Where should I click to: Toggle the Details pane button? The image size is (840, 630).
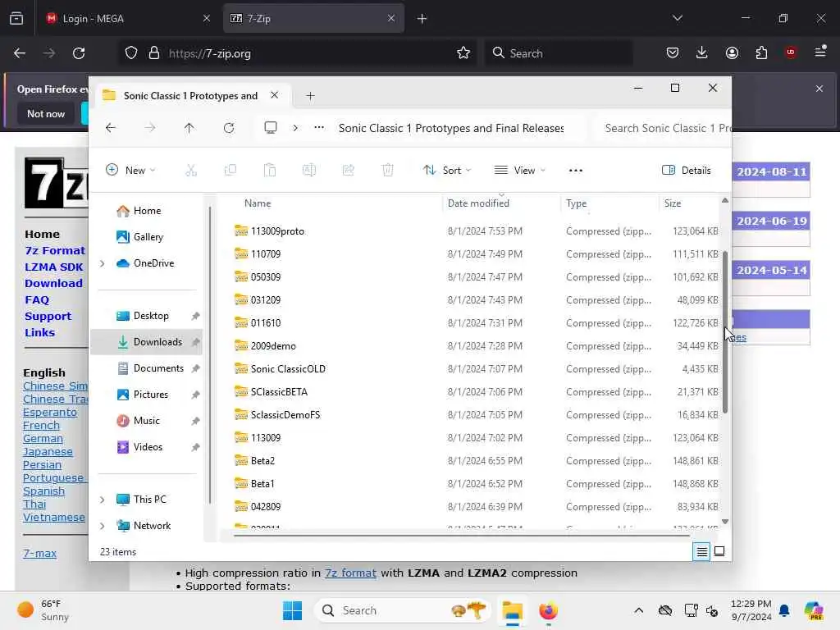tap(687, 171)
